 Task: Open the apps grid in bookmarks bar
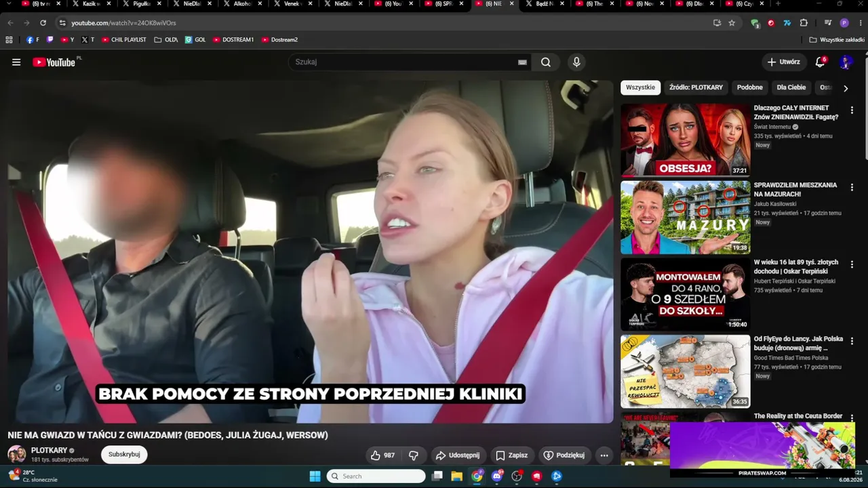coord(9,40)
